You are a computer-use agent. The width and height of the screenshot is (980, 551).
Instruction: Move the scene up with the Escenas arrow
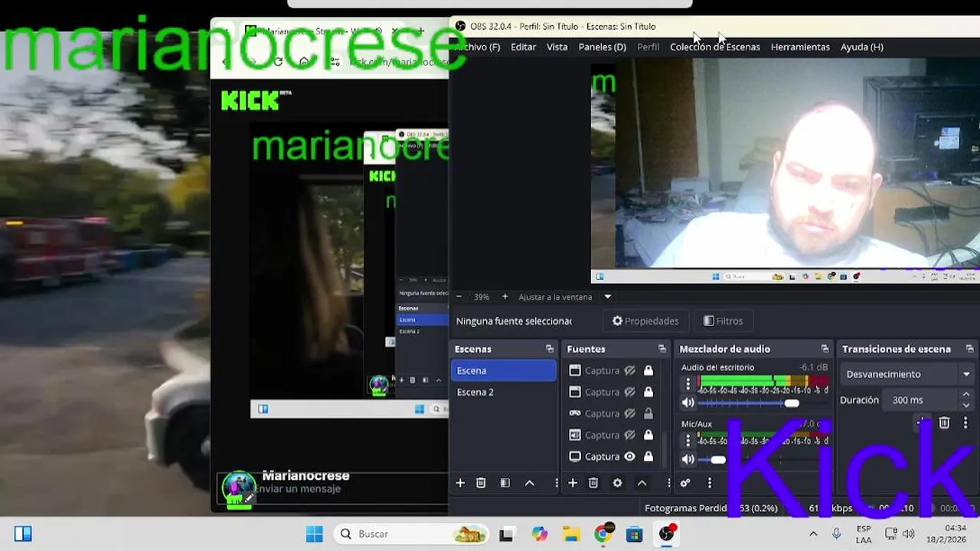(x=529, y=483)
